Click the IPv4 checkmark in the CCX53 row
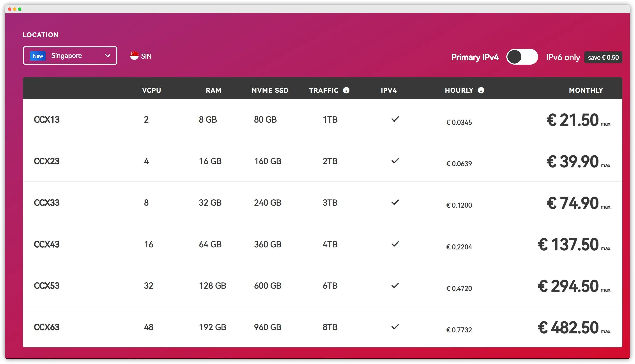This screenshot has height=364, width=635. pos(395,285)
